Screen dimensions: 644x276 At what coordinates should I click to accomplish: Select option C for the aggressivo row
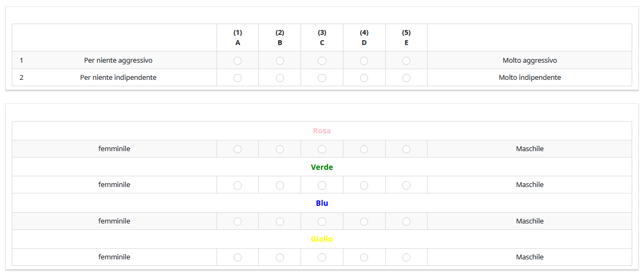pos(322,61)
